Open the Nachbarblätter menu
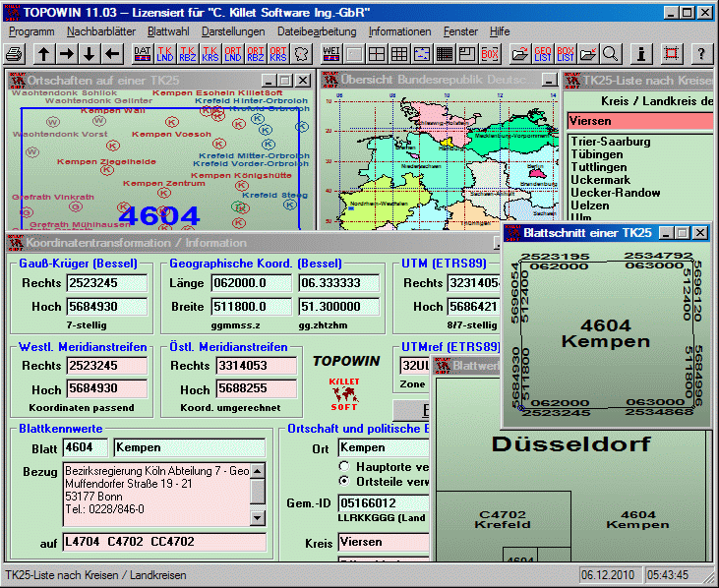The height and width of the screenshot is (588, 719). 101,31
